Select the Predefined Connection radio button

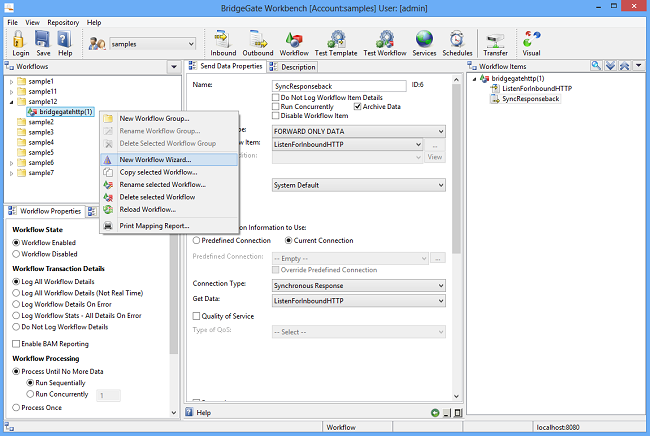click(x=195, y=240)
